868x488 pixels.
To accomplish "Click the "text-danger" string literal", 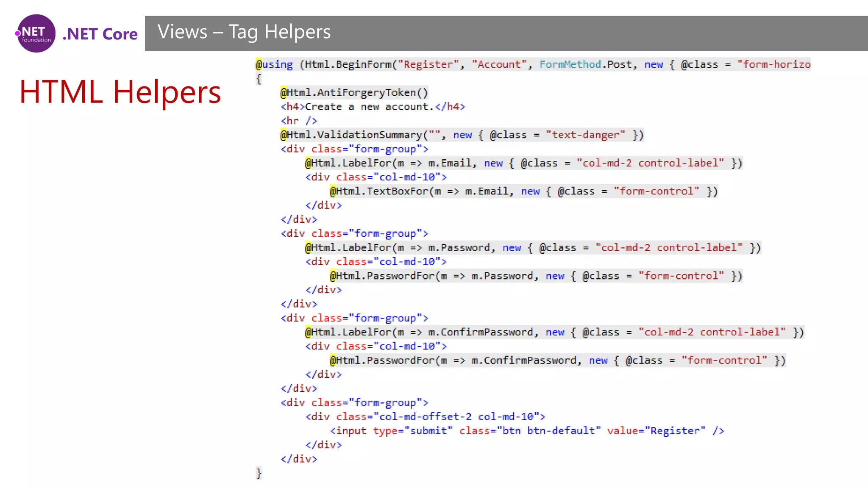I will pyautogui.click(x=585, y=135).
